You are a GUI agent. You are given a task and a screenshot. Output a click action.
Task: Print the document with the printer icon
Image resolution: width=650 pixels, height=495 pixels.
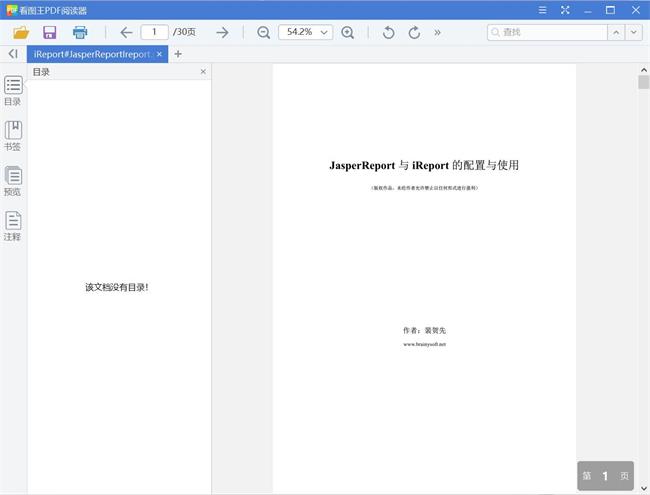pyautogui.click(x=80, y=32)
